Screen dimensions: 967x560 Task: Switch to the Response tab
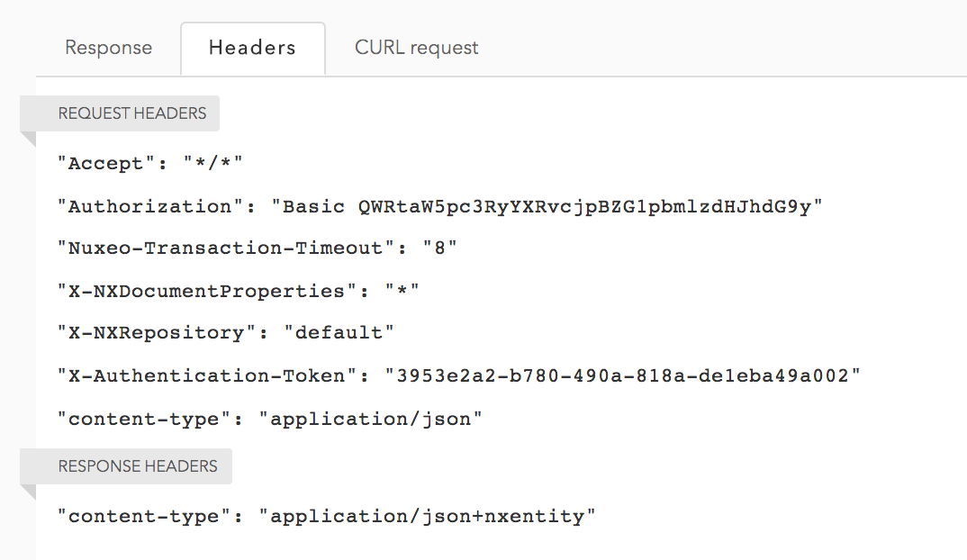point(108,48)
